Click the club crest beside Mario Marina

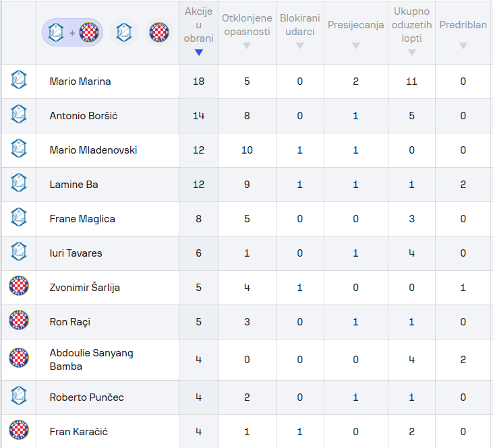pos(19,79)
